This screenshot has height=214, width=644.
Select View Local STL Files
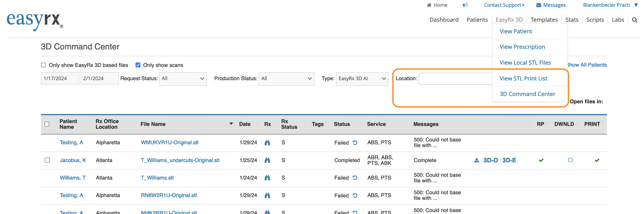(x=530, y=63)
